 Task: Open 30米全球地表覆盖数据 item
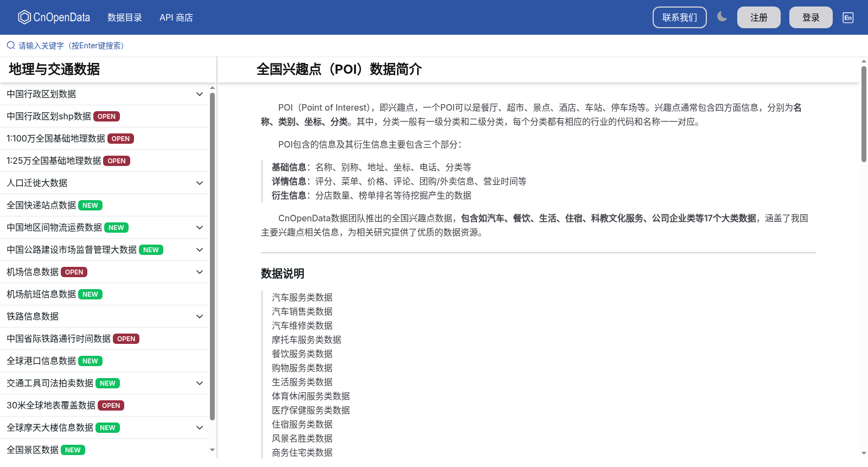click(104, 405)
